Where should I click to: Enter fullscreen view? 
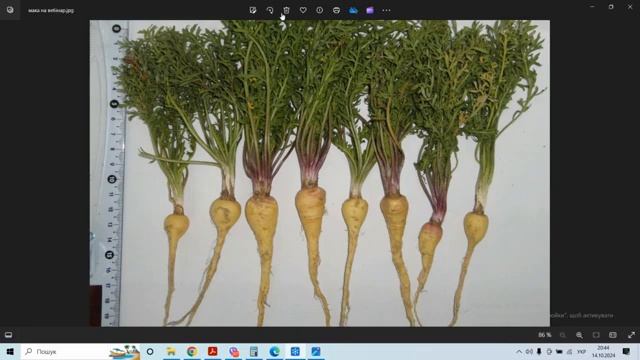tap(631, 335)
